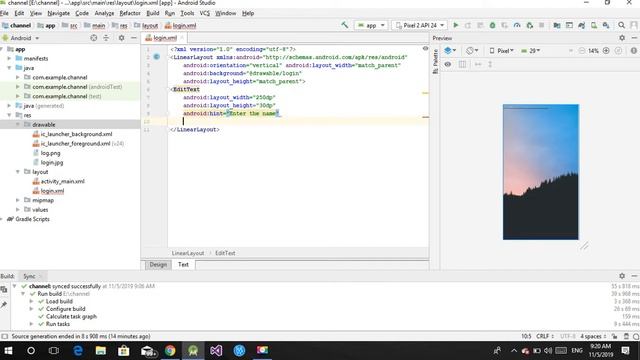640x360 pixels.
Task: Zoom out the layout preview
Action: tap(582, 51)
